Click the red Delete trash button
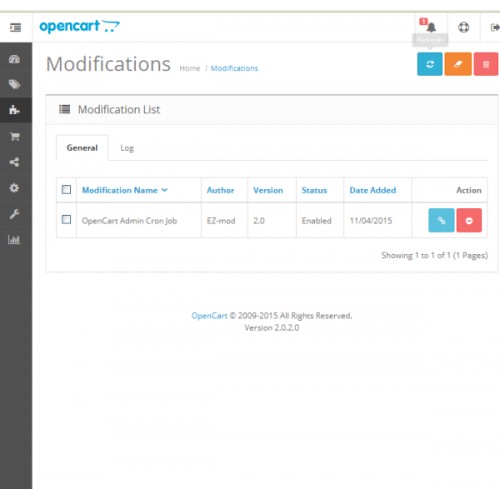 (x=486, y=64)
